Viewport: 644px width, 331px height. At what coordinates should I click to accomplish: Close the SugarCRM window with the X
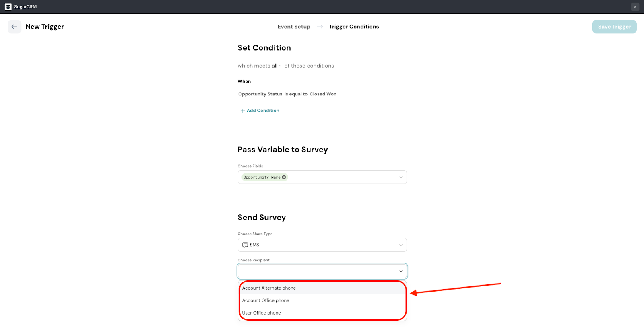(x=635, y=7)
